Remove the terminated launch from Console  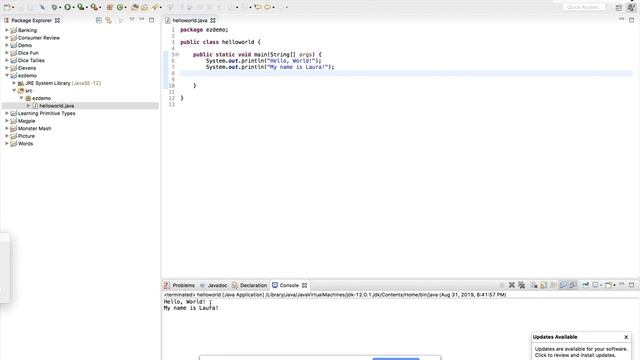511,285
